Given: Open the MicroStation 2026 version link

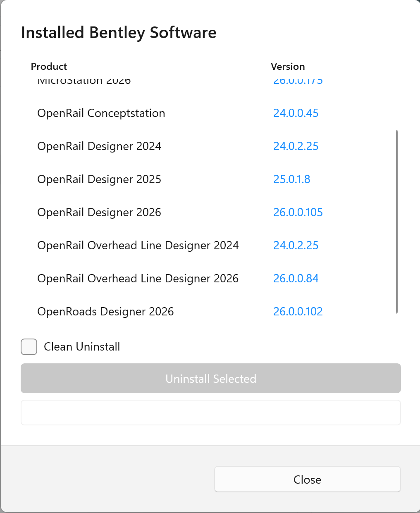Looking at the screenshot, I should [x=298, y=80].
